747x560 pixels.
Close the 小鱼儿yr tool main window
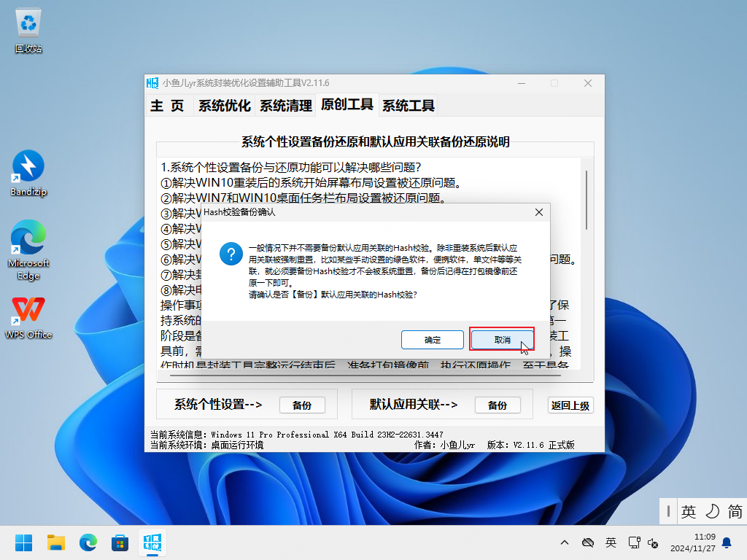point(588,83)
